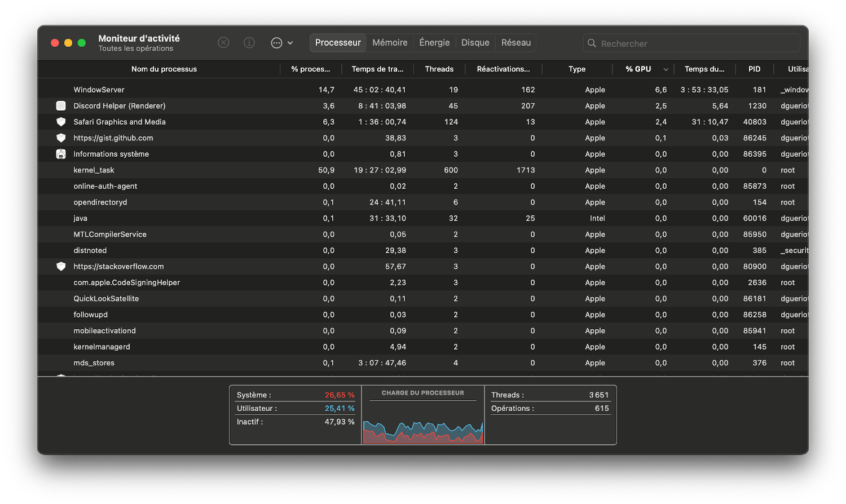Toggle % GPU column sort direction arrow
This screenshot has width=846, height=504.
point(666,69)
